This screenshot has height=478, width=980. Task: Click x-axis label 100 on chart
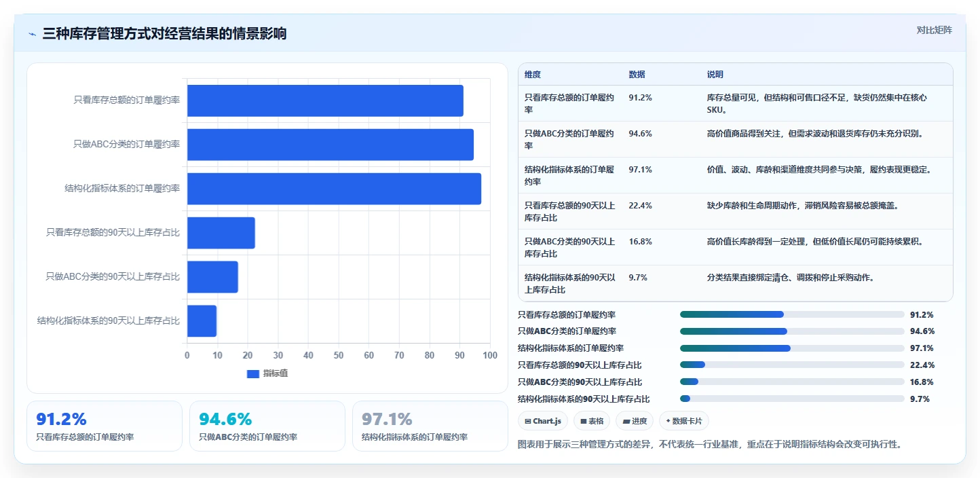click(490, 355)
